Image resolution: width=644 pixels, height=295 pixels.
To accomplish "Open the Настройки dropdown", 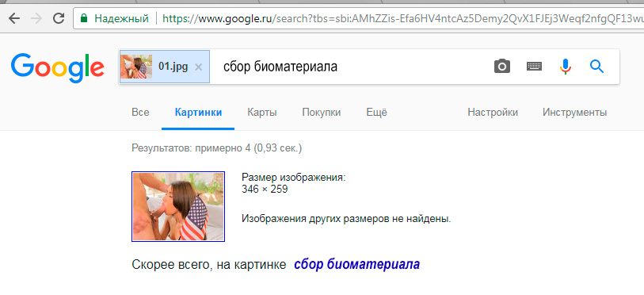I will 493,113.
